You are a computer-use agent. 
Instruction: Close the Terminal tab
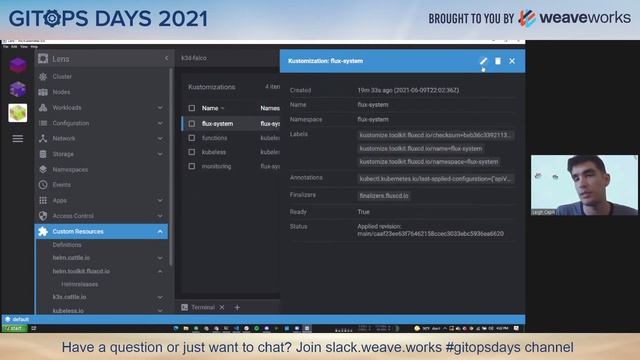click(222, 307)
